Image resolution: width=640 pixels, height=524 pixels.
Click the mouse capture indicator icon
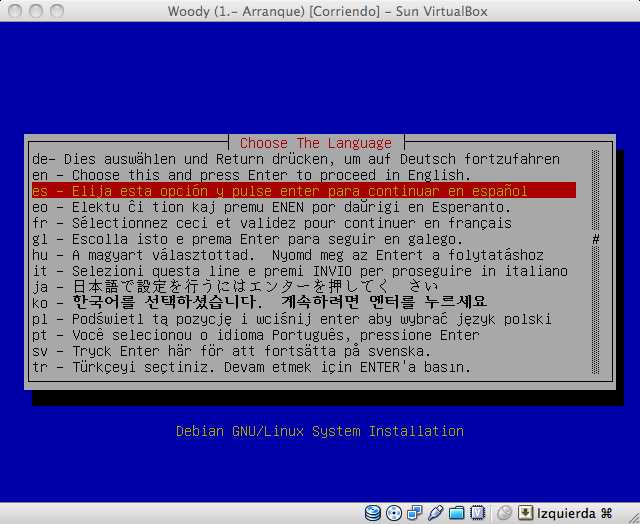click(505, 513)
